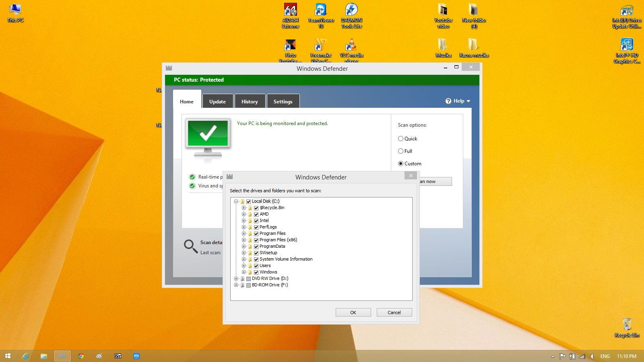Uncheck the AMD folder checkbox

(256, 214)
